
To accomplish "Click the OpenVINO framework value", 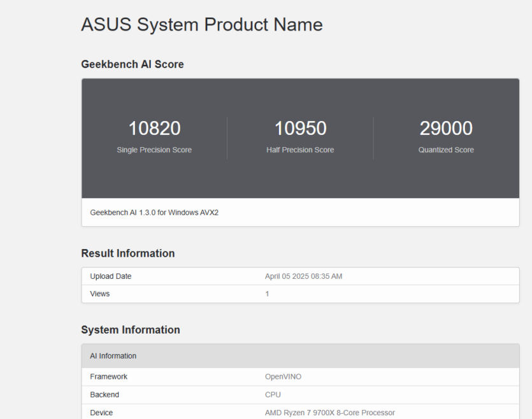I will click(284, 376).
